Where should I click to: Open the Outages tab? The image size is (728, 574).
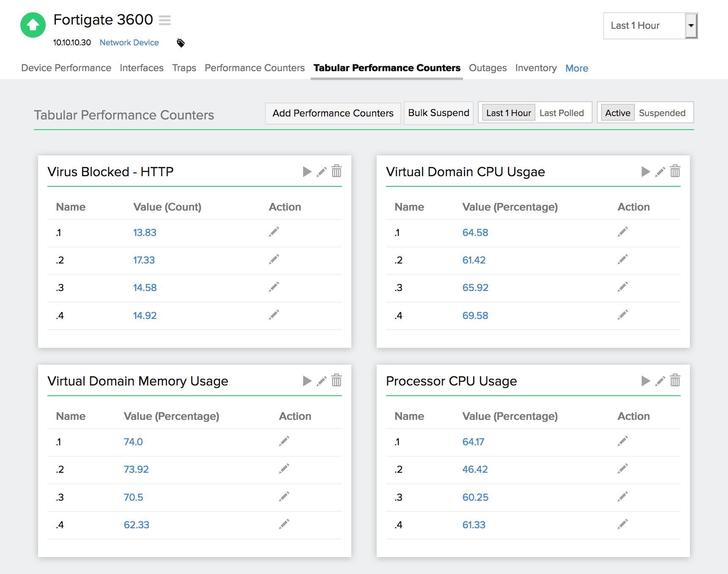tap(488, 68)
